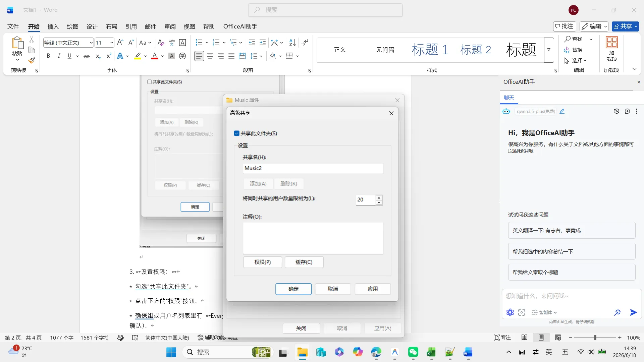
Task: Open the 插入 ribbon tab
Action: point(53,26)
